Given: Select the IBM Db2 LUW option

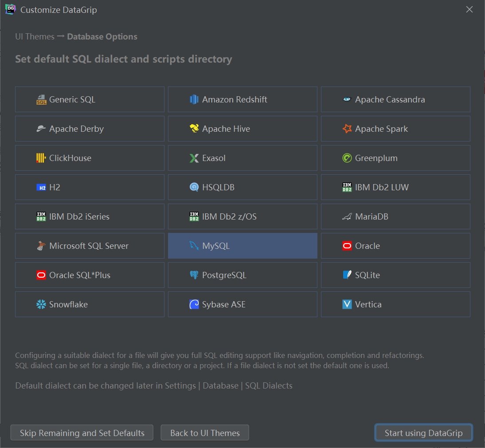Looking at the screenshot, I should pos(395,187).
